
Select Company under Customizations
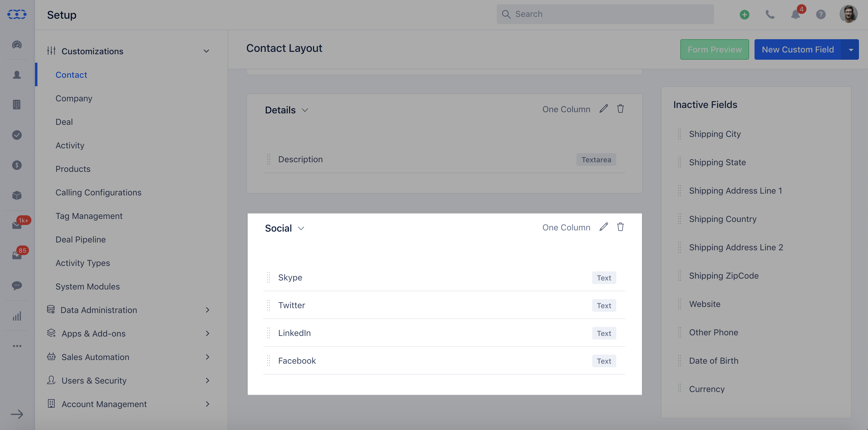74,98
